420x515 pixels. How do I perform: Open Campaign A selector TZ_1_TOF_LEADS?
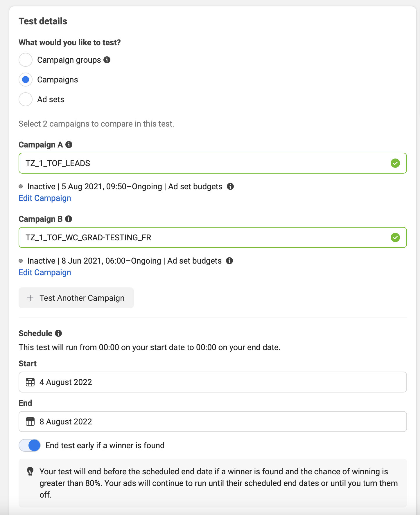[x=203, y=163]
